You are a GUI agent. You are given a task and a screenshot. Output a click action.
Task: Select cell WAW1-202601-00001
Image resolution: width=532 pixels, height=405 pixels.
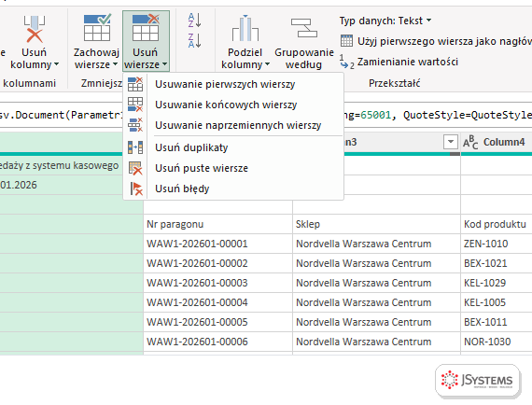point(217,244)
